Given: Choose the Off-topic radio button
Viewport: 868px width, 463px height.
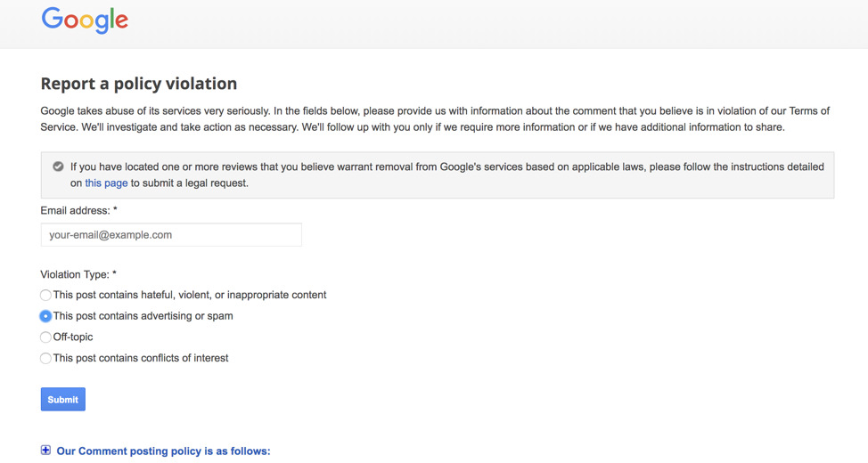Looking at the screenshot, I should point(45,337).
